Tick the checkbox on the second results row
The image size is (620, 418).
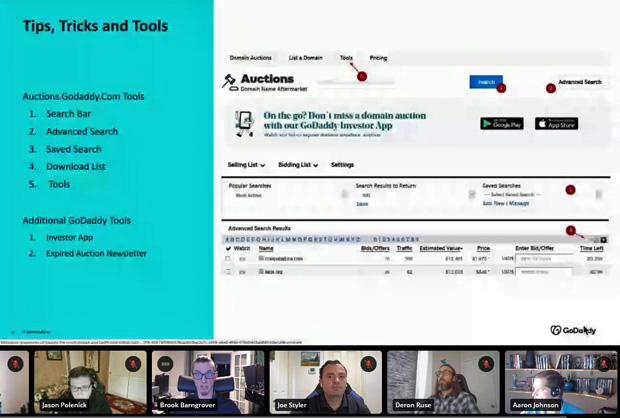pyautogui.click(x=228, y=272)
